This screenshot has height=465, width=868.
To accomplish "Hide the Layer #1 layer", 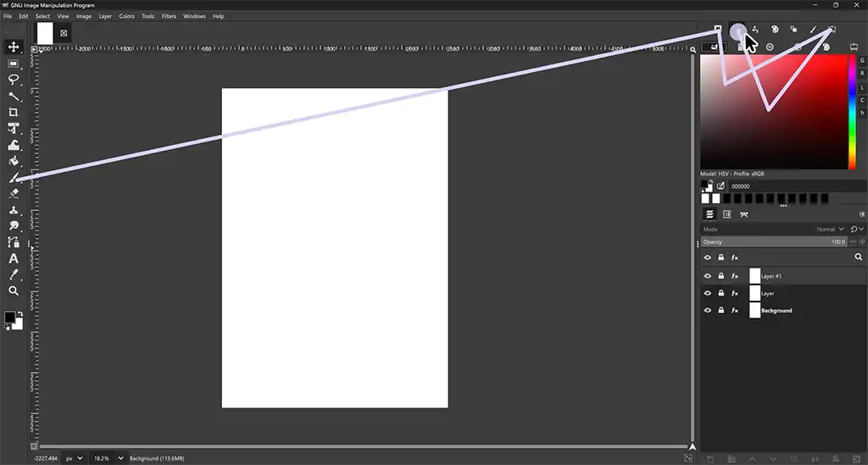I will coord(708,276).
